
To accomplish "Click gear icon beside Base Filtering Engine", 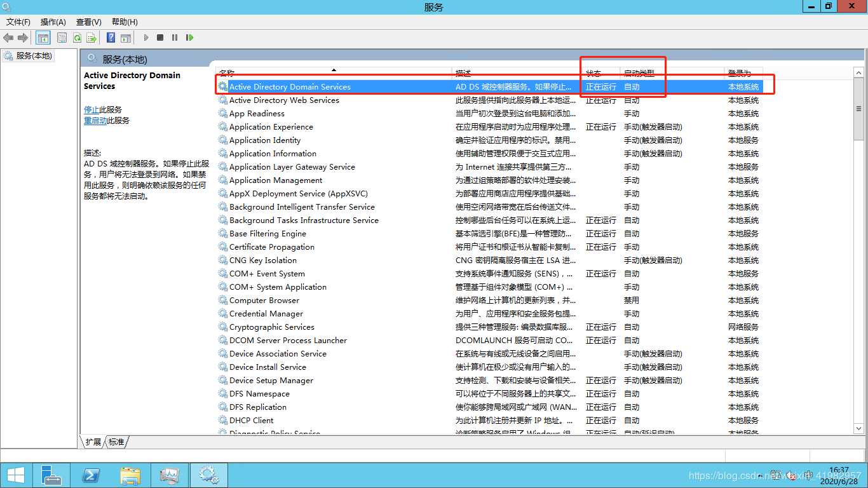I will coord(223,234).
